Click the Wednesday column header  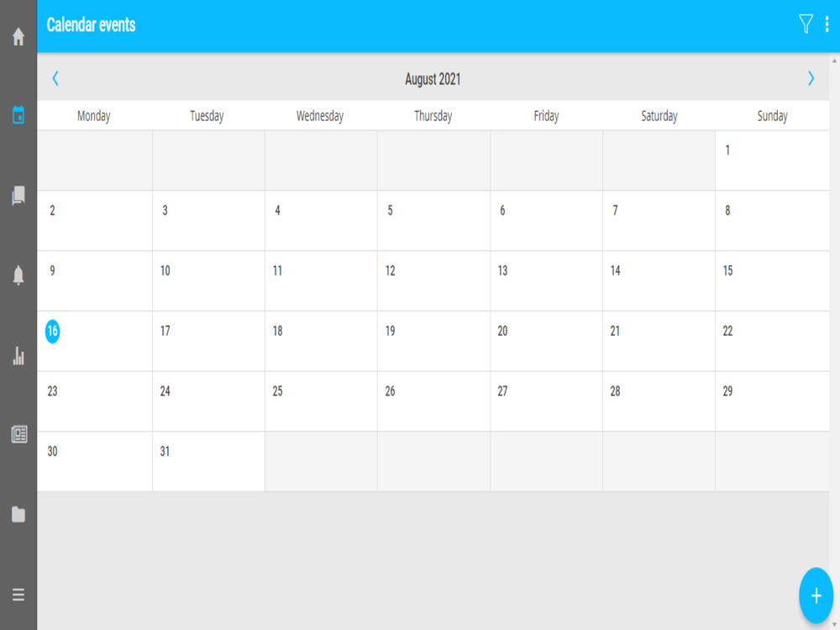320,116
